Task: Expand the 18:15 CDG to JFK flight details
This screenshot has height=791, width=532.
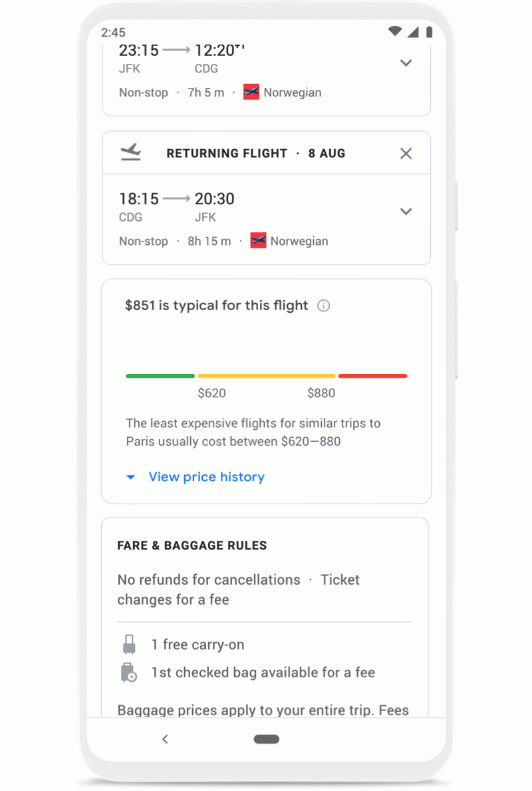Action: [406, 212]
